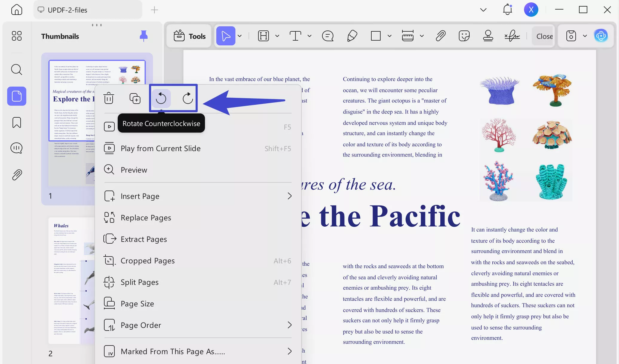Pin the Thumbnails panel
The image size is (619, 364).
(x=143, y=36)
